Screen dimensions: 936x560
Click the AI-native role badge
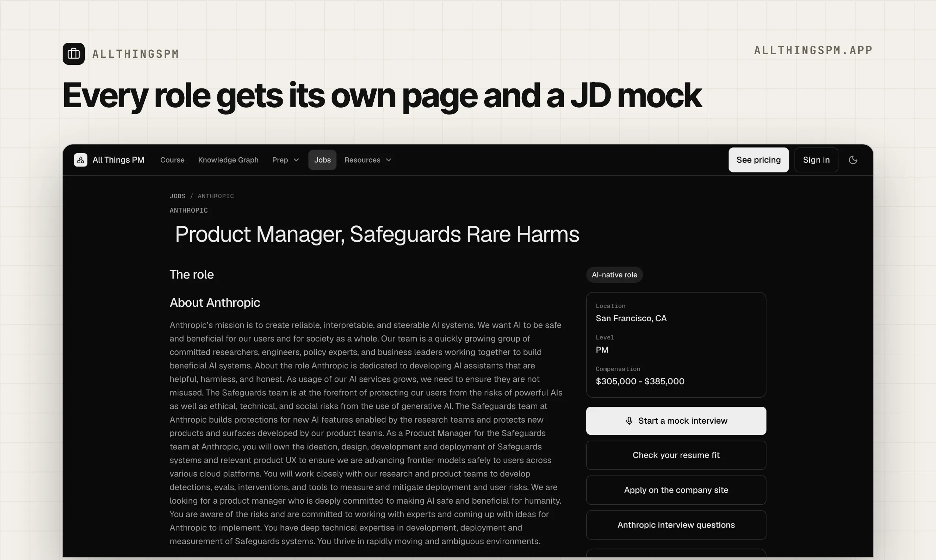point(614,275)
